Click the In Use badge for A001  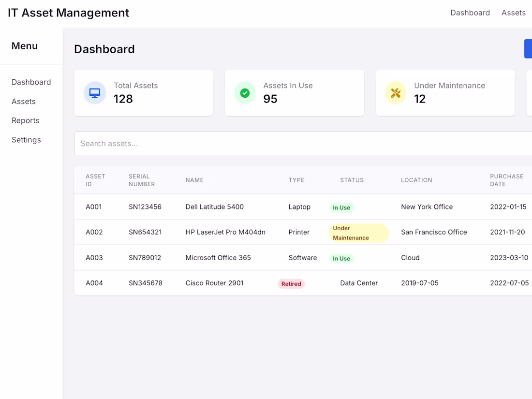tap(341, 207)
